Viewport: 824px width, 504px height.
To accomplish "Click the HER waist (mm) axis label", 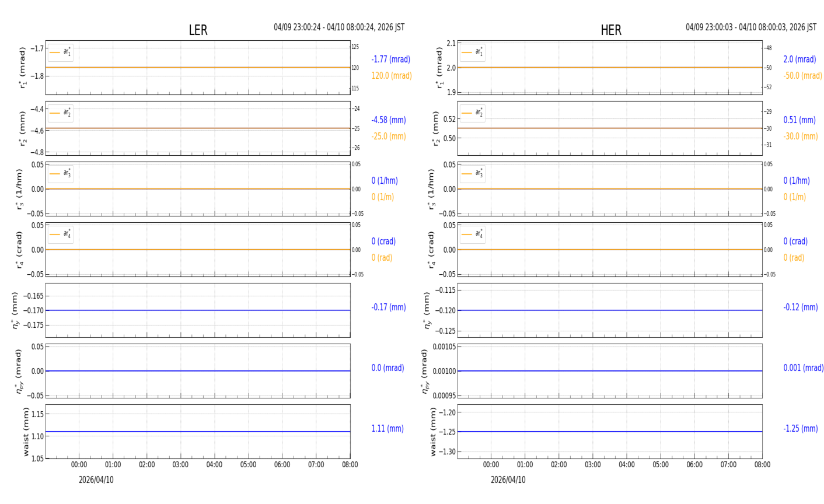I will 433,432.
